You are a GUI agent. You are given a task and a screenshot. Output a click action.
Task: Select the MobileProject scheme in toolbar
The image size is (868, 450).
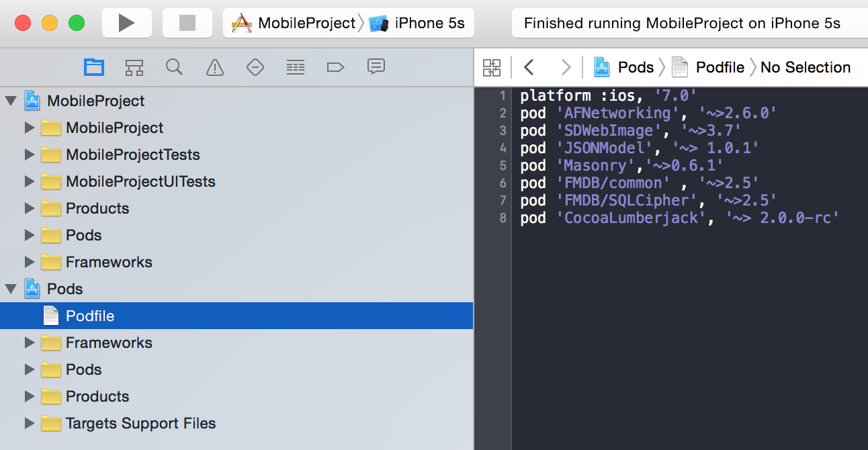click(296, 24)
